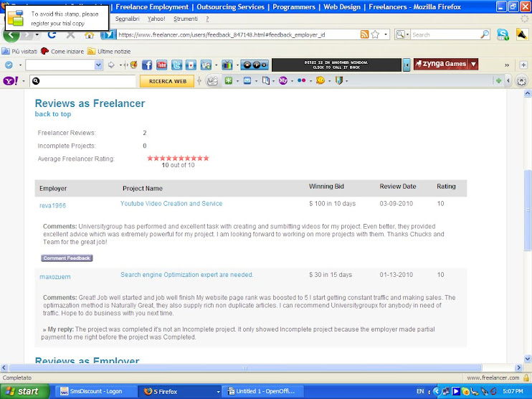
Task: Expand the toolbar overflow chevron
Action: pyautogui.click(x=507, y=65)
